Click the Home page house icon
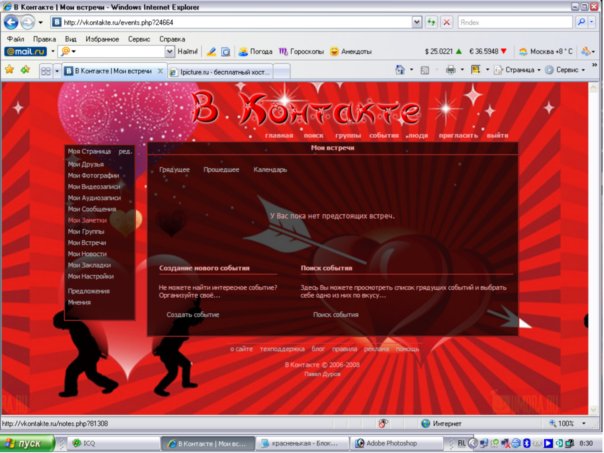The image size is (604, 453). (400, 70)
